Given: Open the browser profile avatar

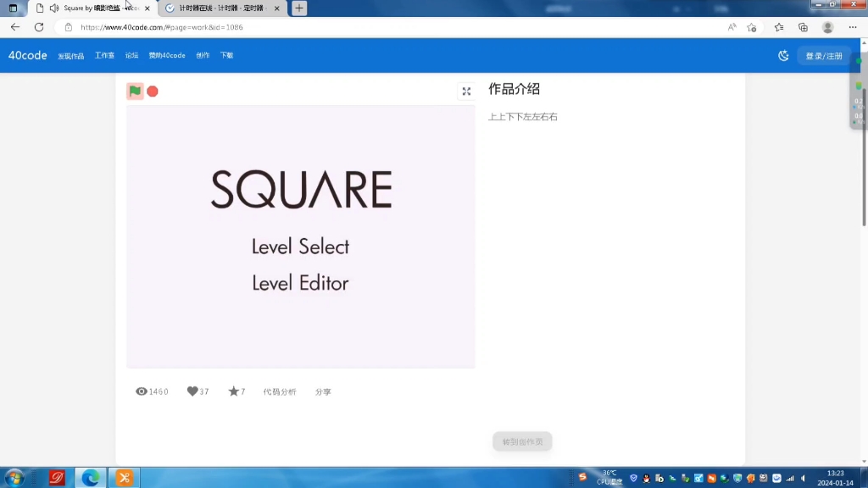Looking at the screenshot, I should [x=827, y=27].
